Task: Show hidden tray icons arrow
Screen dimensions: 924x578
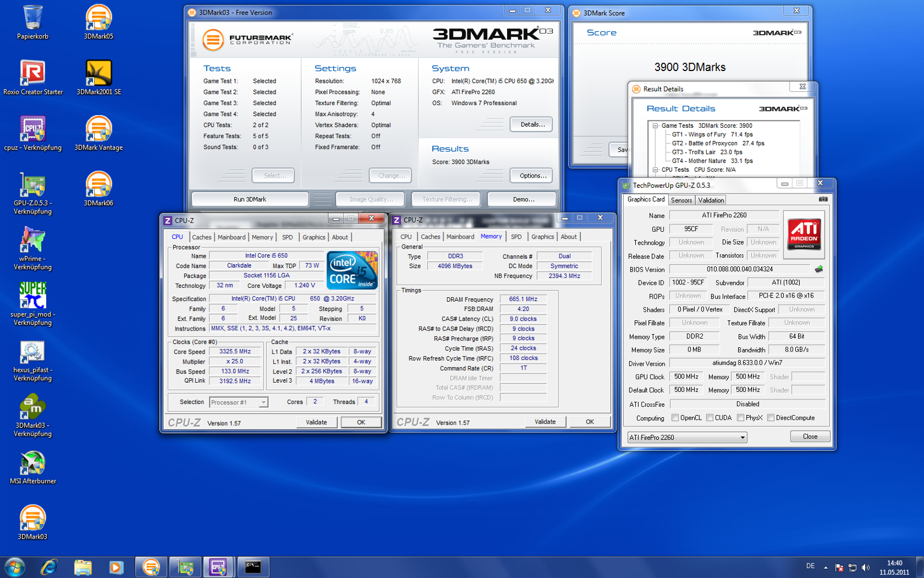Action: (825, 568)
